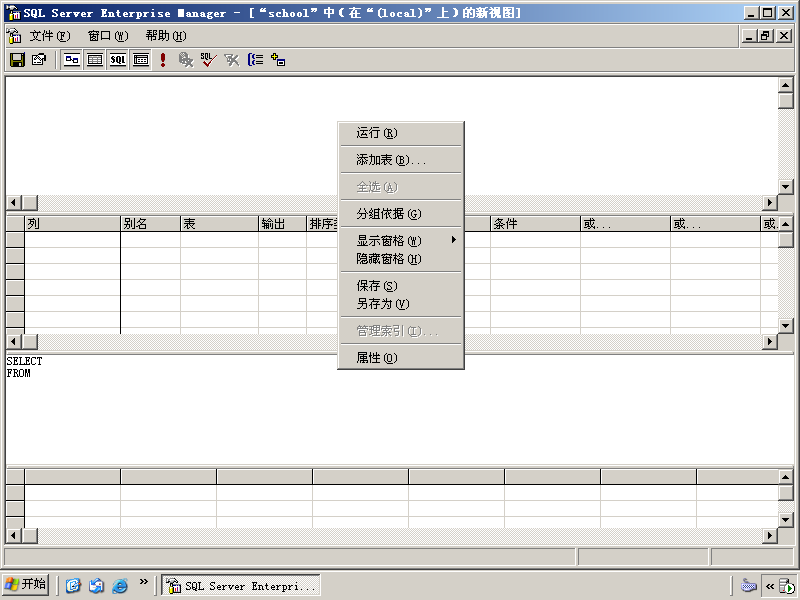800x600 pixels.
Task: Click grid pane scroll up arrow
Action: point(786,223)
